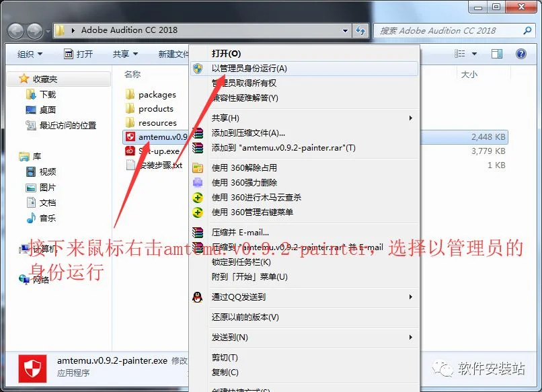Click the address bar path Adobe Audition CC 2018
Viewport: 542px width, 392px height.
[x=129, y=30]
